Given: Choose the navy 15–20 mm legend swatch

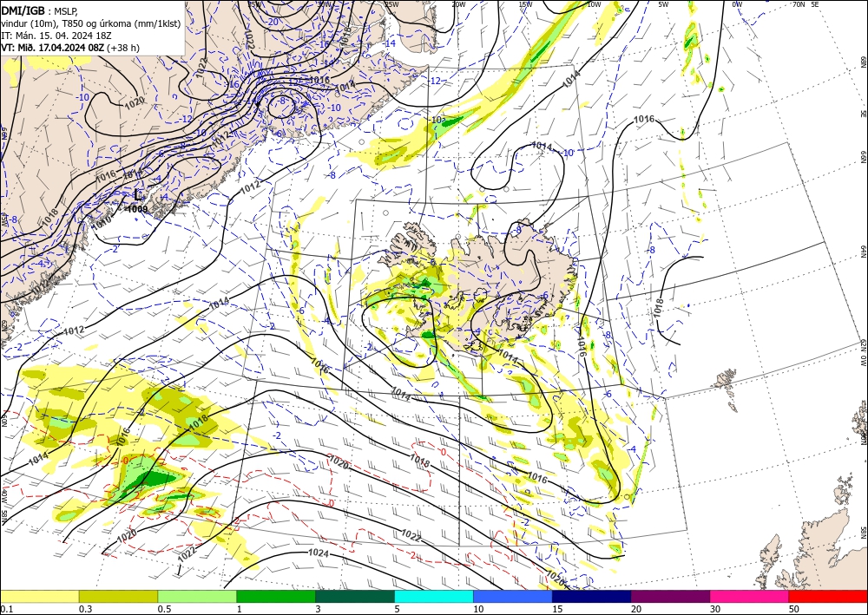Looking at the screenshot, I should (592, 596).
